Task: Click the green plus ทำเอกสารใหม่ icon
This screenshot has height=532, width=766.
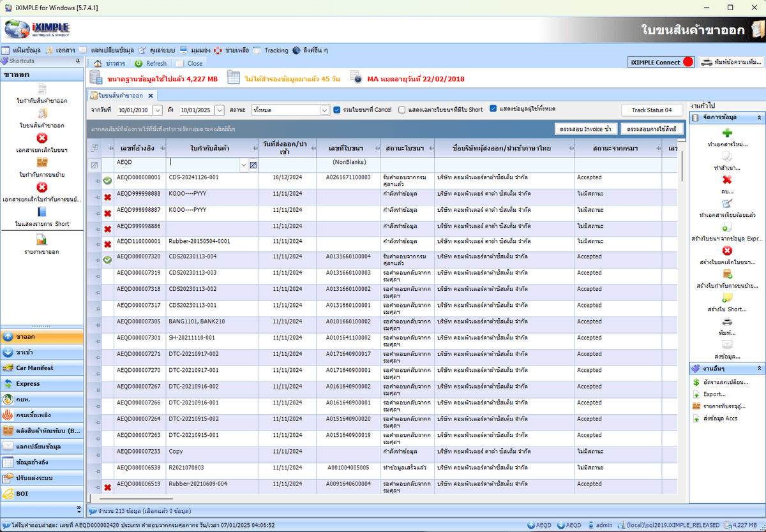Action: pyautogui.click(x=727, y=133)
